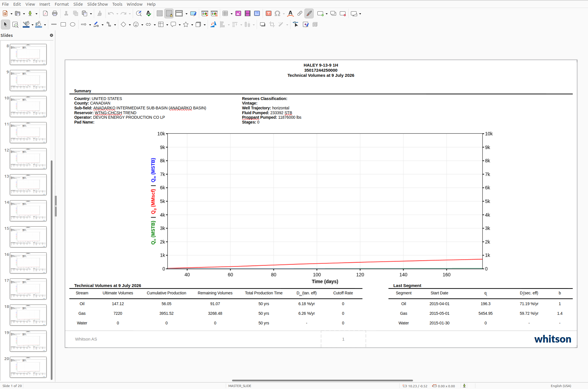This screenshot has height=389, width=588.
Task: Save the presentation with the Save icon
Action: click(30, 14)
